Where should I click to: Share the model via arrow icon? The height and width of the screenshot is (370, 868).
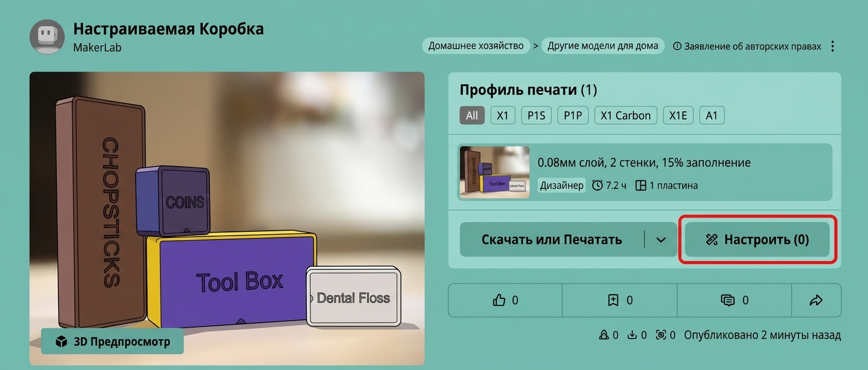point(816,300)
